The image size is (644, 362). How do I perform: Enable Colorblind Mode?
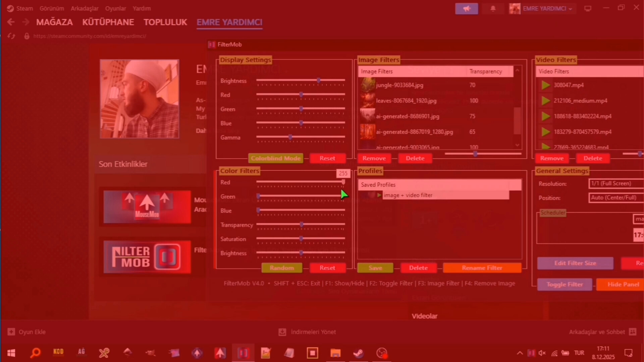point(276,158)
